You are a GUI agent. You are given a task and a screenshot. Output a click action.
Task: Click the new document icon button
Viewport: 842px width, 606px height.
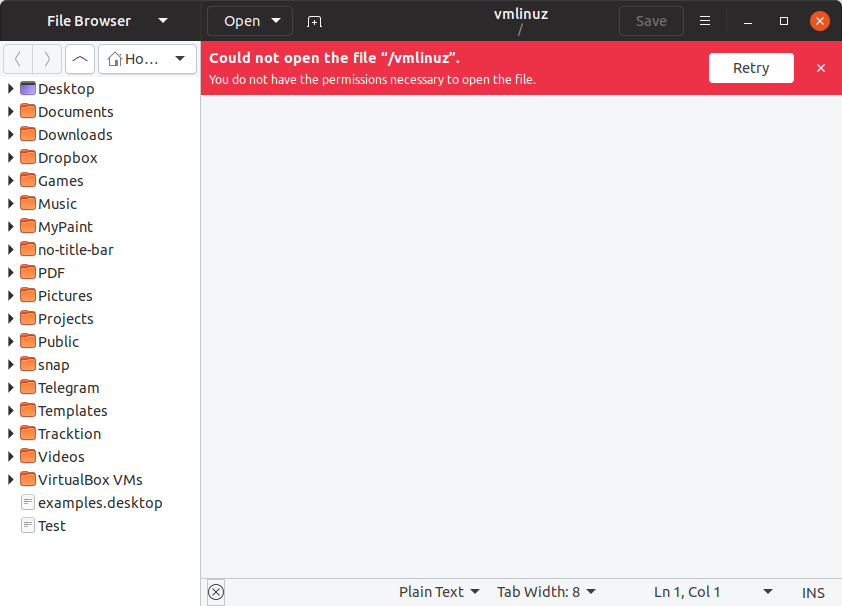314,21
